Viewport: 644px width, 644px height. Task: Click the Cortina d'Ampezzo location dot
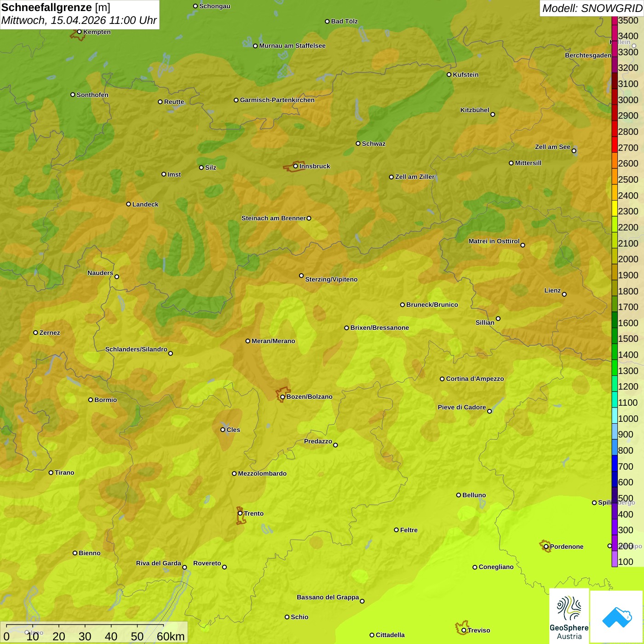click(443, 379)
